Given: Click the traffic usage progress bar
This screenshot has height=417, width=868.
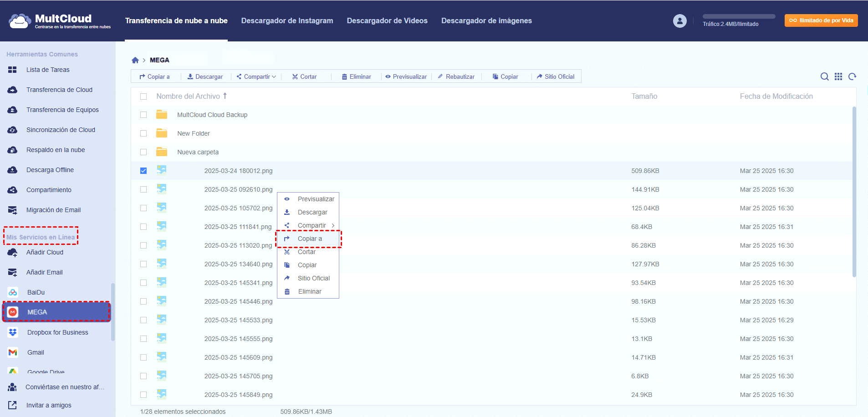Looking at the screenshot, I should tap(739, 16).
